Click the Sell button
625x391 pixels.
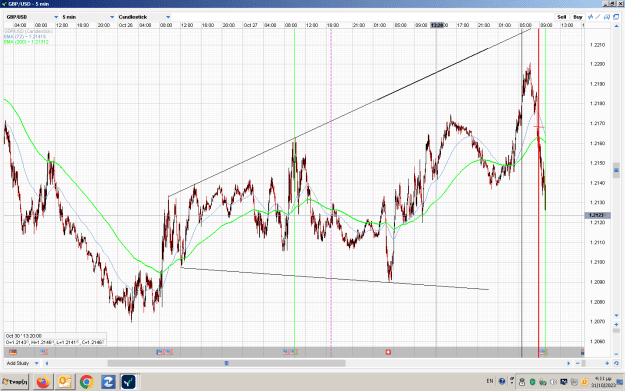pos(562,17)
